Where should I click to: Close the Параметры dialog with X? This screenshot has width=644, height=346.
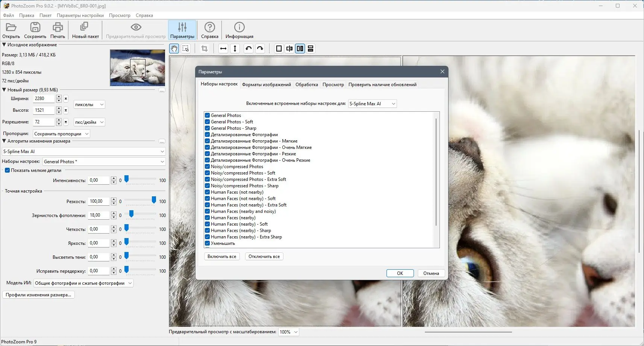[x=442, y=71]
